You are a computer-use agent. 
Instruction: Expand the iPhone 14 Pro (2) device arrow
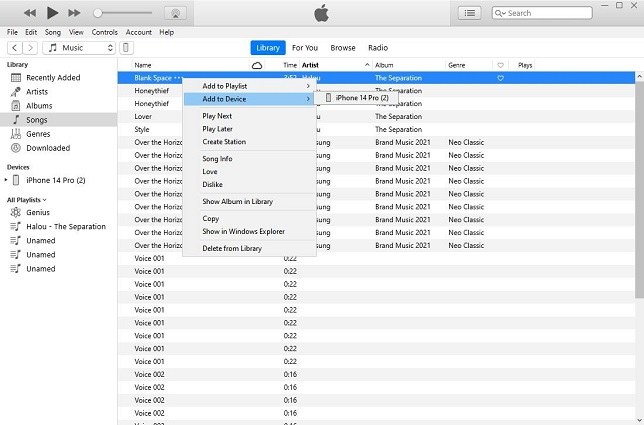pyautogui.click(x=6, y=180)
